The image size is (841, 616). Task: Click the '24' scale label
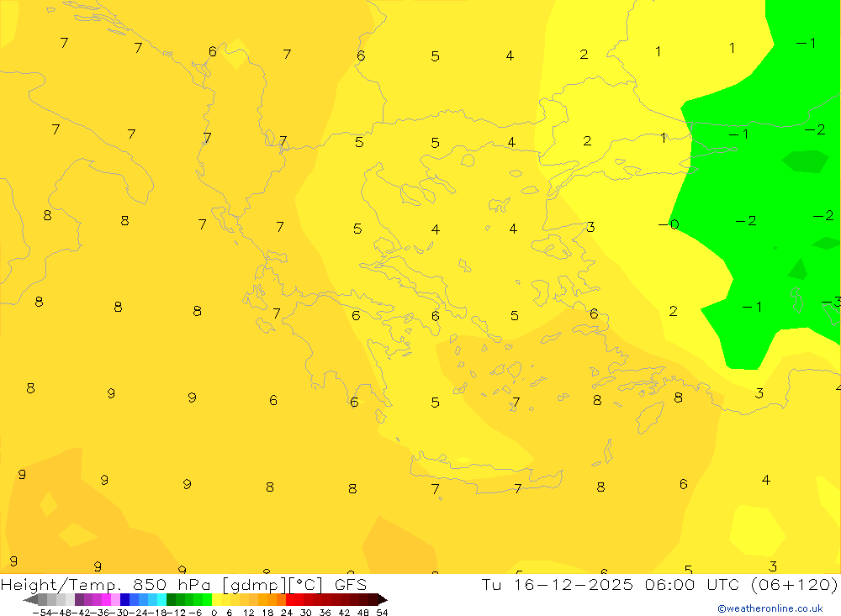(x=287, y=613)
